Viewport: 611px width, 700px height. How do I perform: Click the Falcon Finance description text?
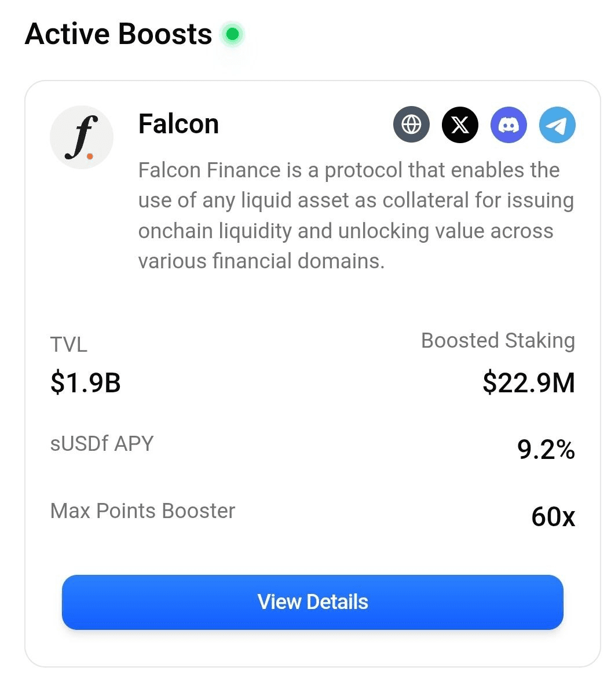coord(356,216)
